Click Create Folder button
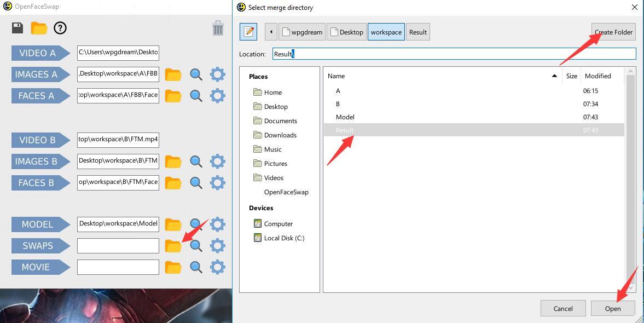The height and width of the screenshot is (323, 644). tap(613, 32)
